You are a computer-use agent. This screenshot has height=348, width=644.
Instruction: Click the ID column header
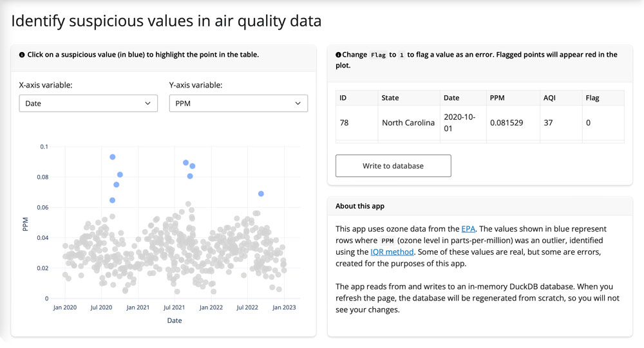(x=343, y=98)
